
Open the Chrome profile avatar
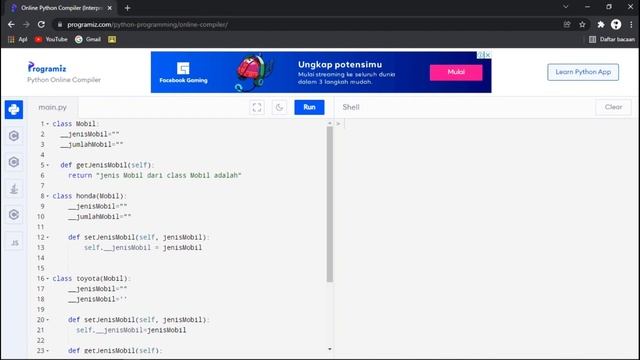point(616,24)
